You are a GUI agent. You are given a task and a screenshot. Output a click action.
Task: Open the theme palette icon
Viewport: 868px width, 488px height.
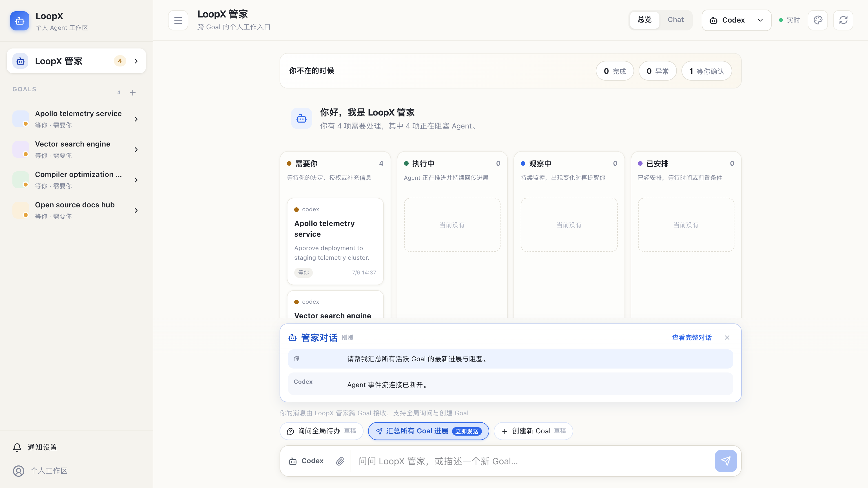click(818, 20)
